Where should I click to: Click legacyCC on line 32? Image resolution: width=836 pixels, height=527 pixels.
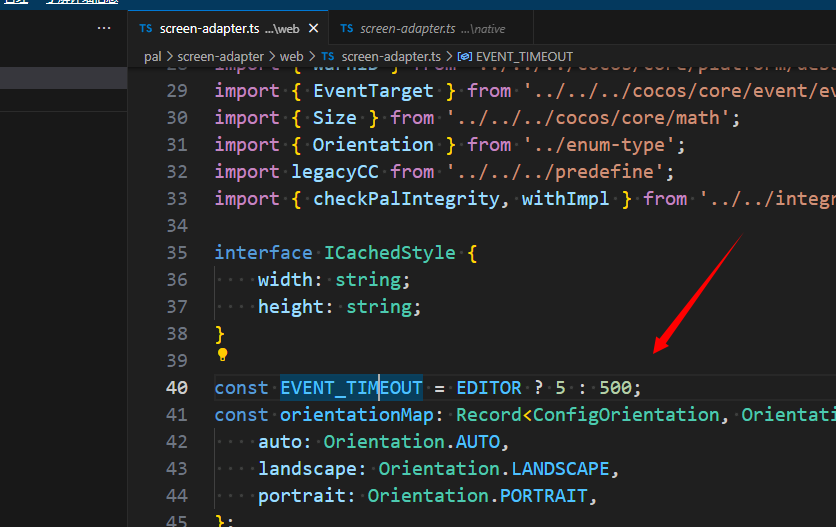pos(335,172)
